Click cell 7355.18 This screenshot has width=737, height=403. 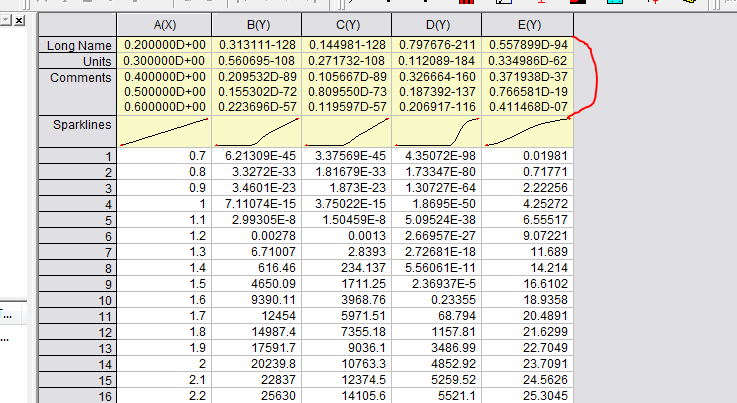pos(346,332)
